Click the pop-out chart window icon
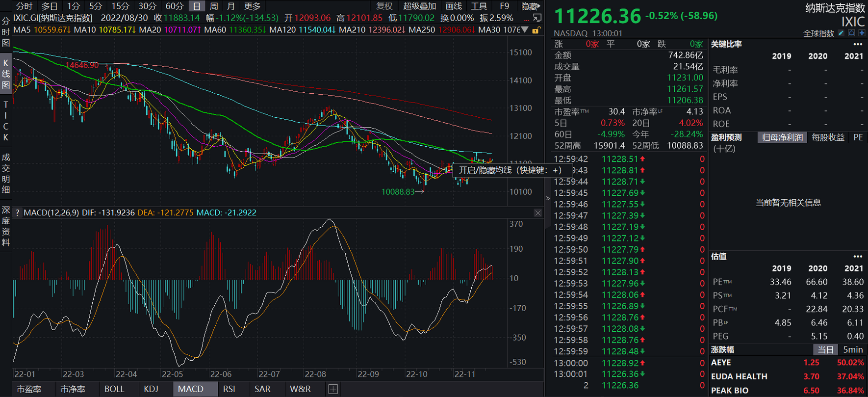 click(537, 18)
